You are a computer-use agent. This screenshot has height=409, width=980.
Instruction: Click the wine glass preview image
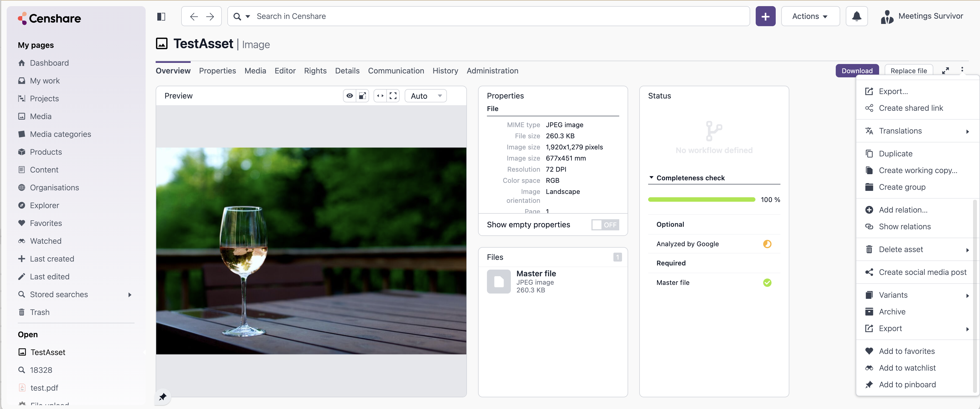coord(311,251)
